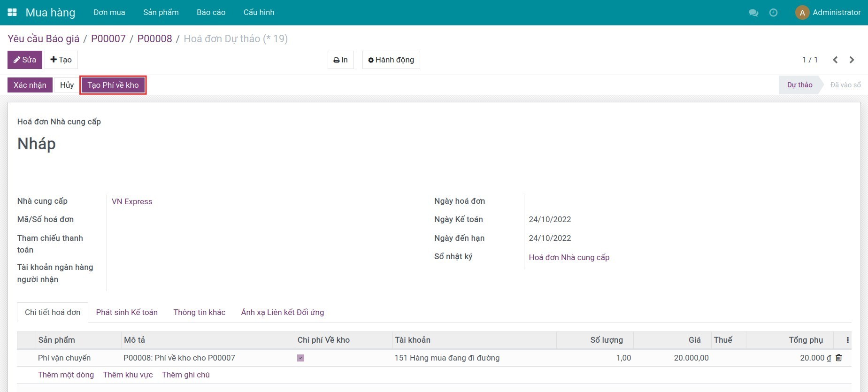
Task: Open the VN Express vendor link
Action: pos(132,201)
